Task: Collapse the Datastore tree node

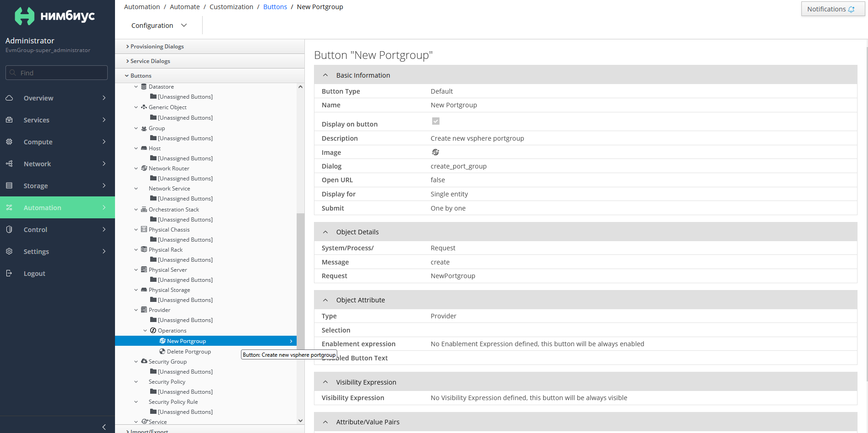Action: coord(136,87)
